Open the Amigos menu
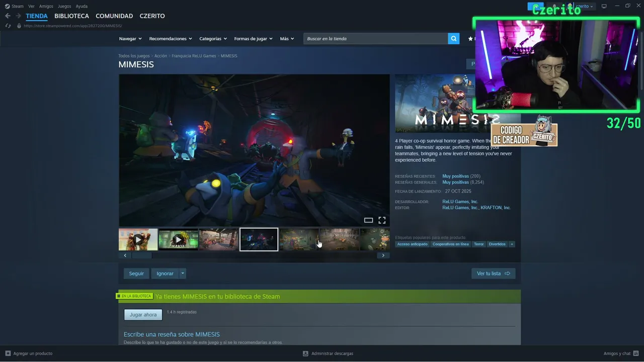The image size is (644, 362). 46,6
